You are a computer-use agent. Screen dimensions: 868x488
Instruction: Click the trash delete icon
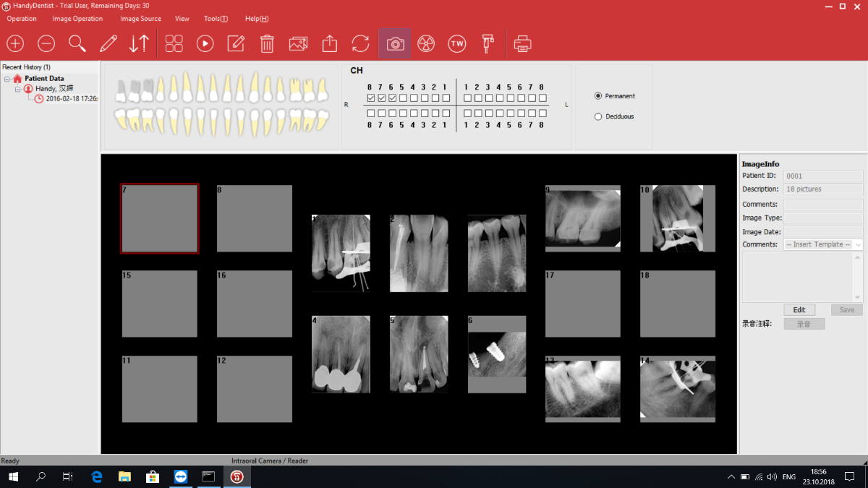267,44
